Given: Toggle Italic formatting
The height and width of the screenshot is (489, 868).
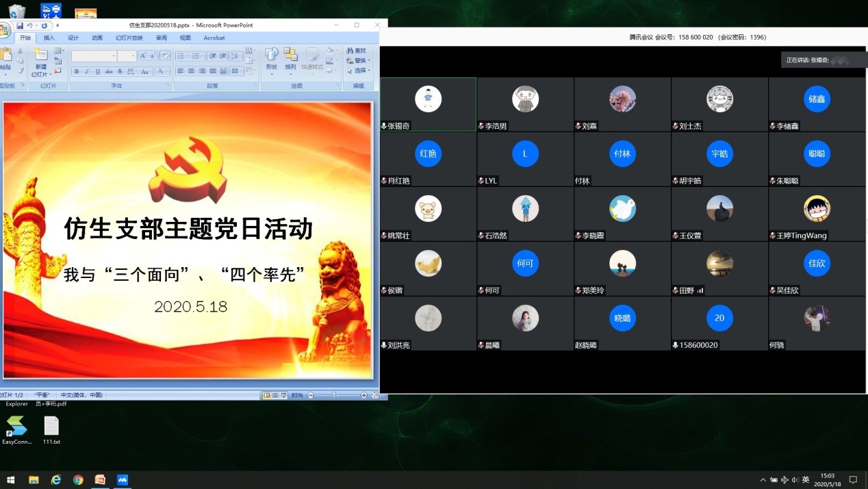Looking at the screenshot, I should click(87, 71).
